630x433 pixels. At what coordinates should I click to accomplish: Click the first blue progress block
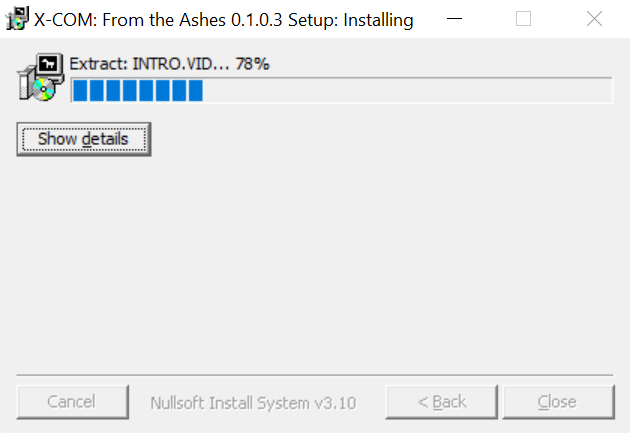[x=80, y=90]
